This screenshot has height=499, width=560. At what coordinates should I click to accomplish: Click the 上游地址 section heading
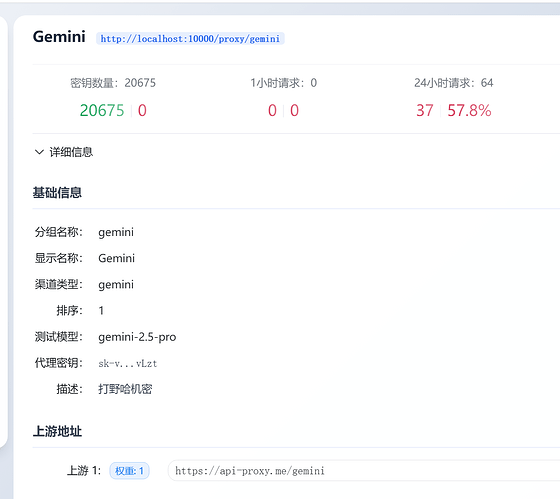57,431
